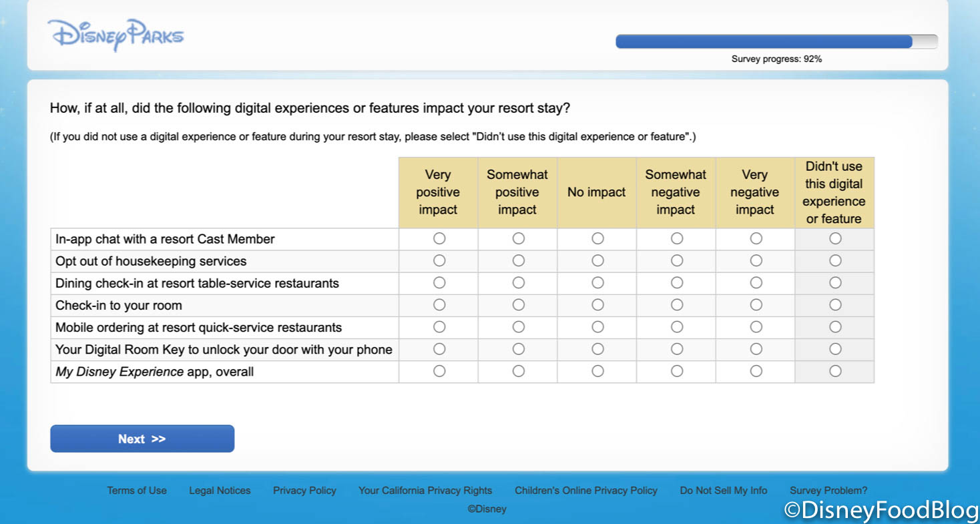
Task: Open the Terms of Use link
Action: point(137,491)
